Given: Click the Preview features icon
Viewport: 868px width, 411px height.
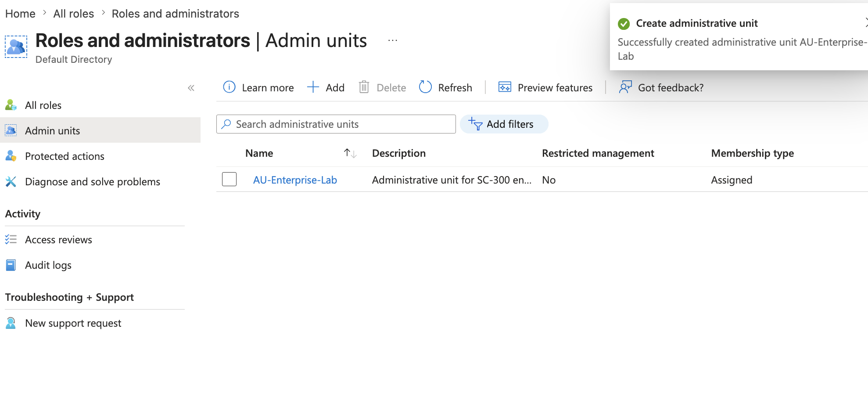Looking at the screenshot, I should [505, 87].
